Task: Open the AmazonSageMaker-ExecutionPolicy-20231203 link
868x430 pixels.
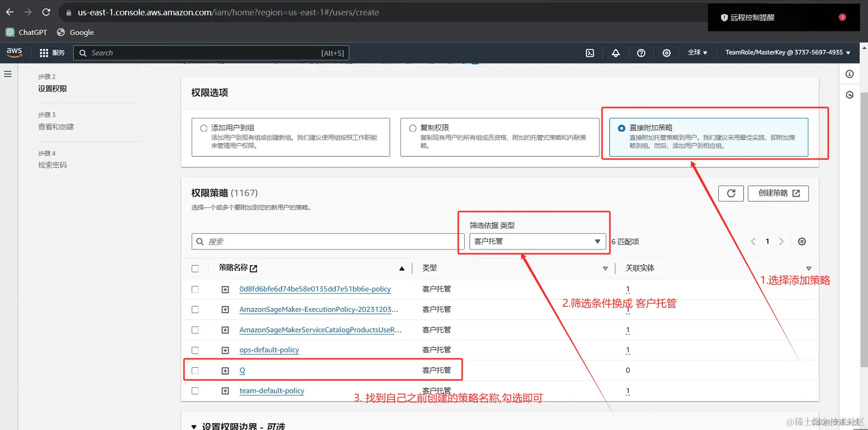Action: [x=319, y=309]
